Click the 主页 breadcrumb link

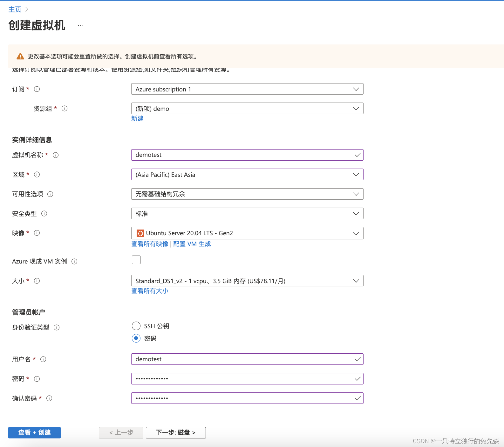tap(15, 10)
